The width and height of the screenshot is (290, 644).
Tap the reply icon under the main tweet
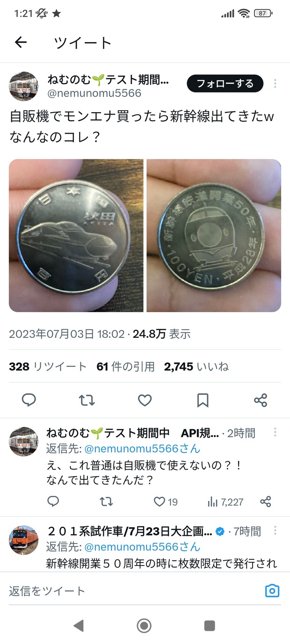[29, 400]
